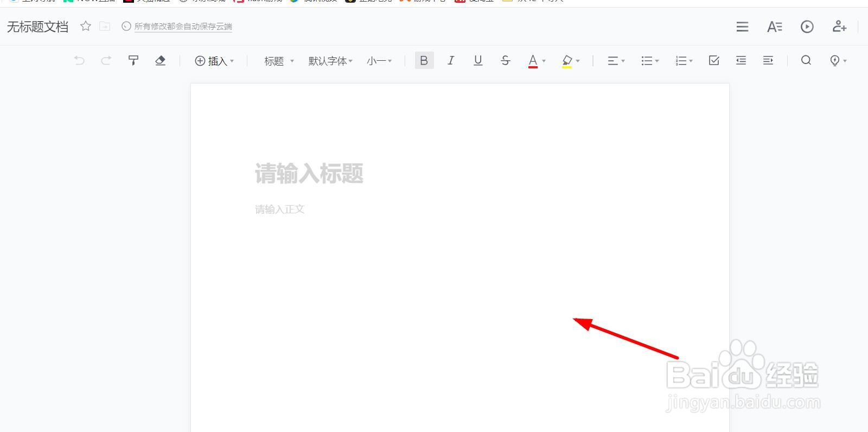Decrease paragraph indent

pyautogui.click(x=741, y=60)
